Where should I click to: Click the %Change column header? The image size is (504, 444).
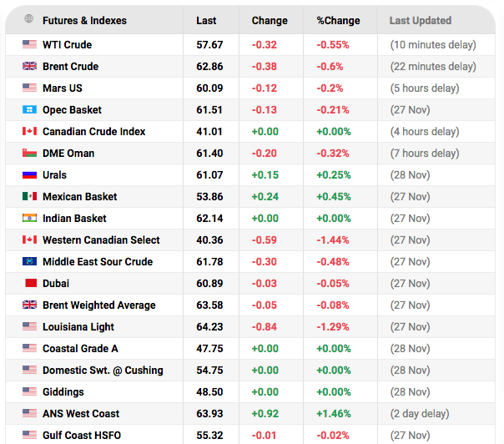point(338,21)
